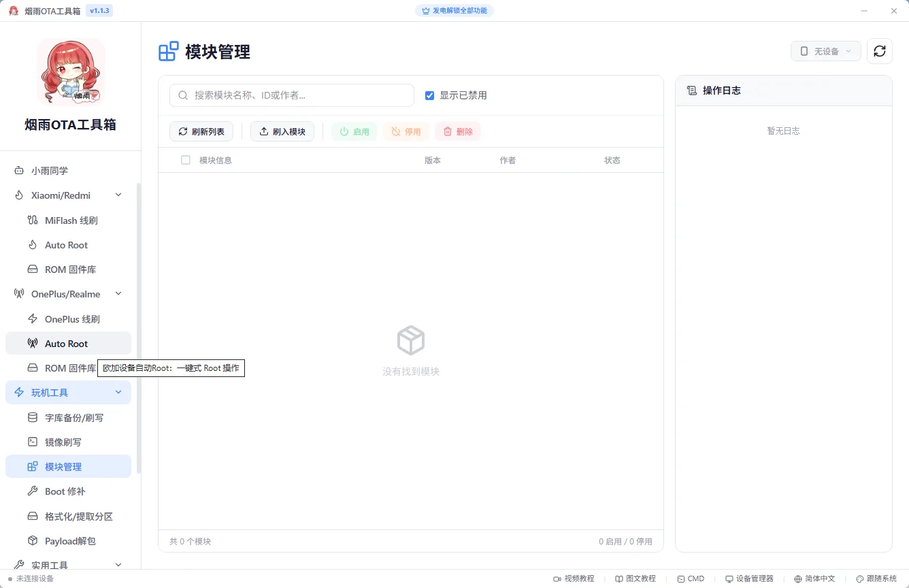The width and height of the screenshot is (909, 588).
Task: Click the 未连接设备 status text
Action: [35, 578]
